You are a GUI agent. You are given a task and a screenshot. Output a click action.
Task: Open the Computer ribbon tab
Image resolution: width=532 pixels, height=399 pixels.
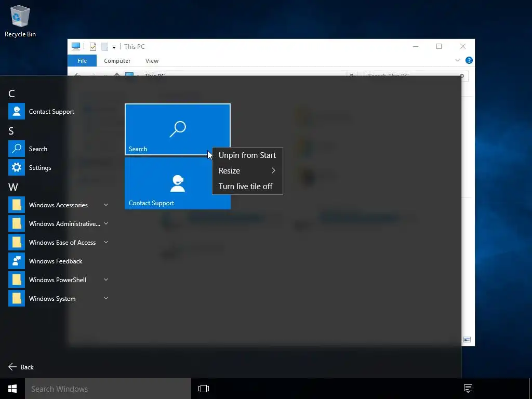117,61
